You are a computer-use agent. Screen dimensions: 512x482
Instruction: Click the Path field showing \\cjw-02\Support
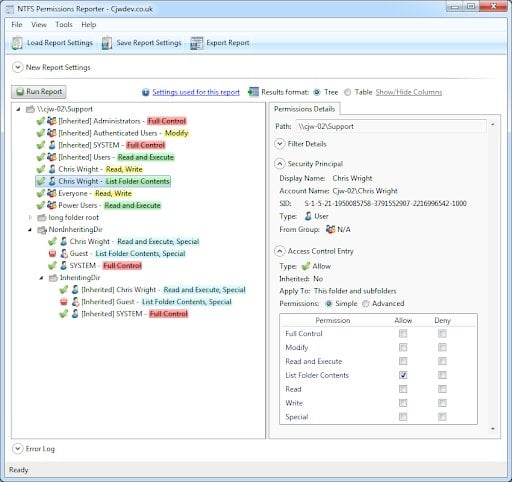point(391,127)
